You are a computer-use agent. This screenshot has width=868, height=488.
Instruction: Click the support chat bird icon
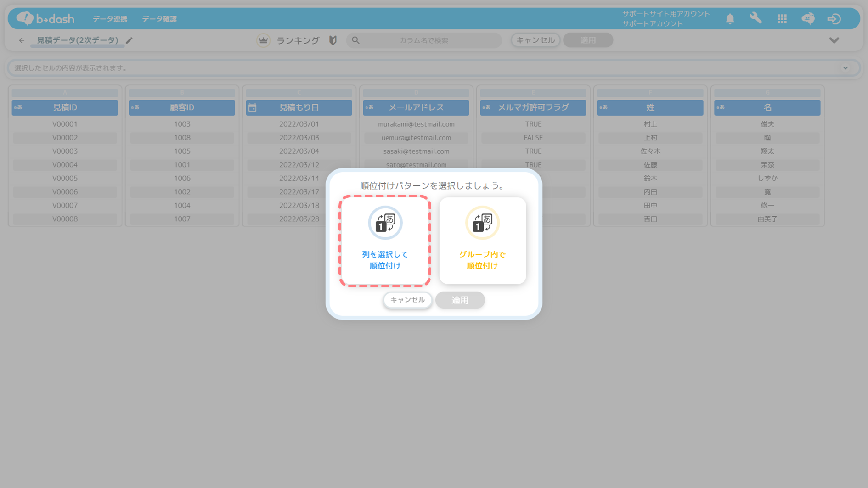click(x=808, y=18)
